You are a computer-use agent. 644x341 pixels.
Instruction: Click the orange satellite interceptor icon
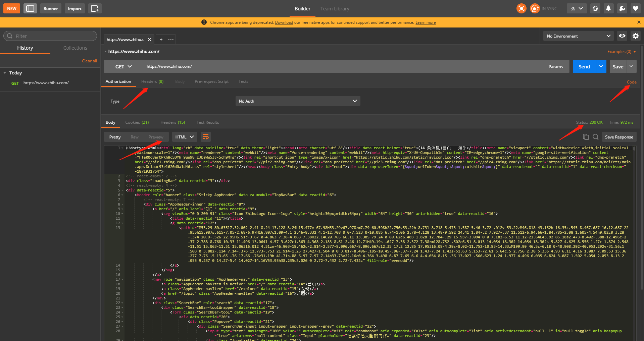(x=521, y=8)
